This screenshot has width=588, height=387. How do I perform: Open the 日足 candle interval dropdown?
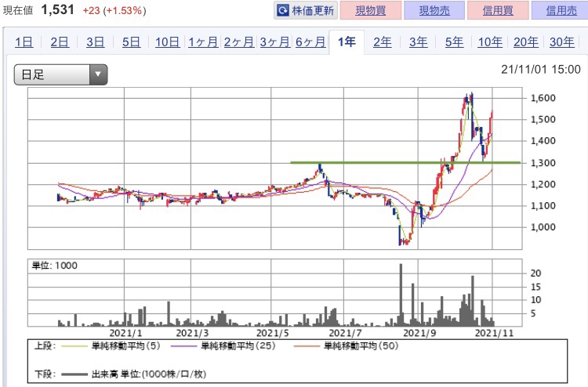point(60,74)
